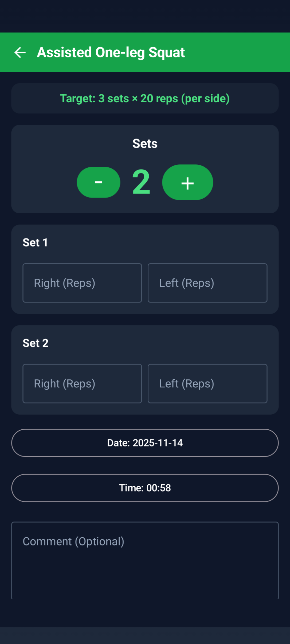Viewport: 290px width, 644px height.
Task: Open the time picker showing 00:58
Action: pyautogui.click(x=145, y=488)
